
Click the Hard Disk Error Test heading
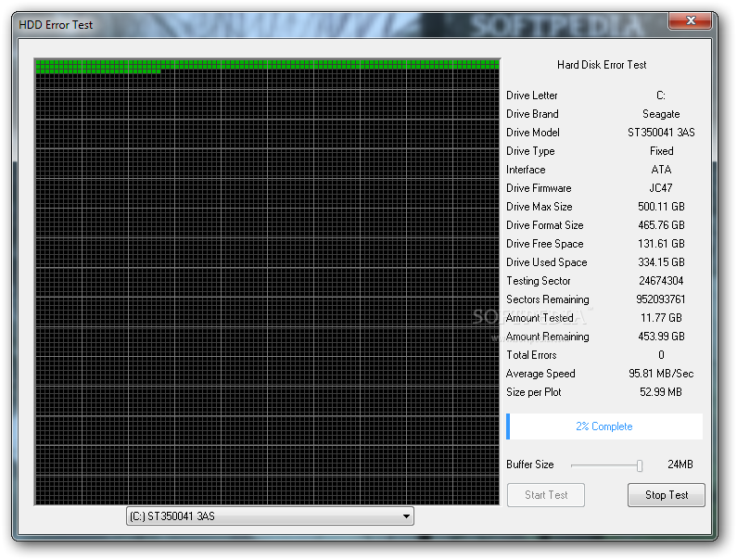pyautogui.click(x=602, y=65)
